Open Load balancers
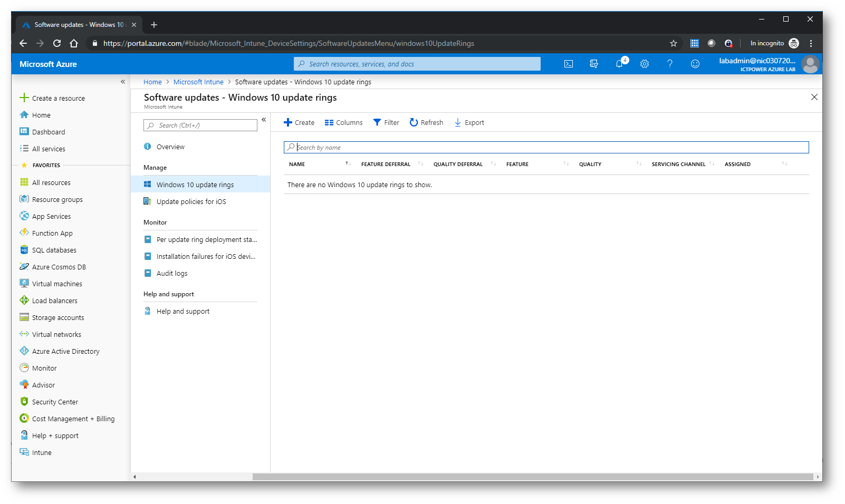The height and width of the screenshot is (504, 845). click(x=49, y=301)
